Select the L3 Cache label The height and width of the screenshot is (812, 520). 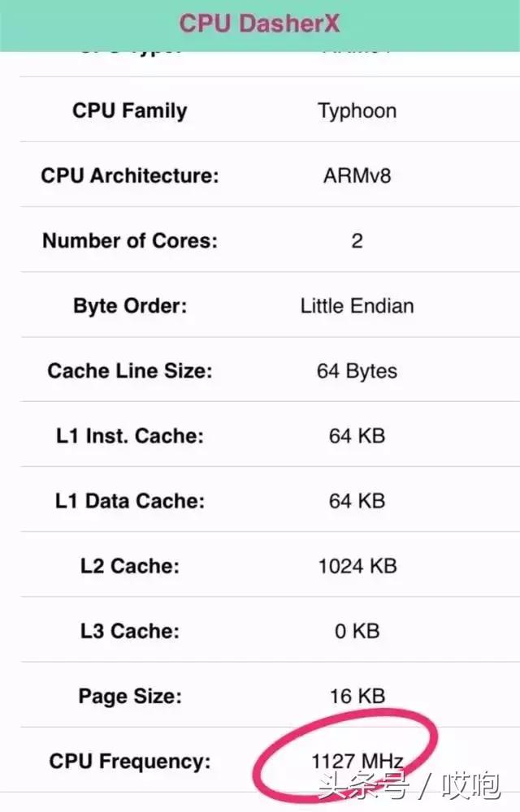(130, 631)
